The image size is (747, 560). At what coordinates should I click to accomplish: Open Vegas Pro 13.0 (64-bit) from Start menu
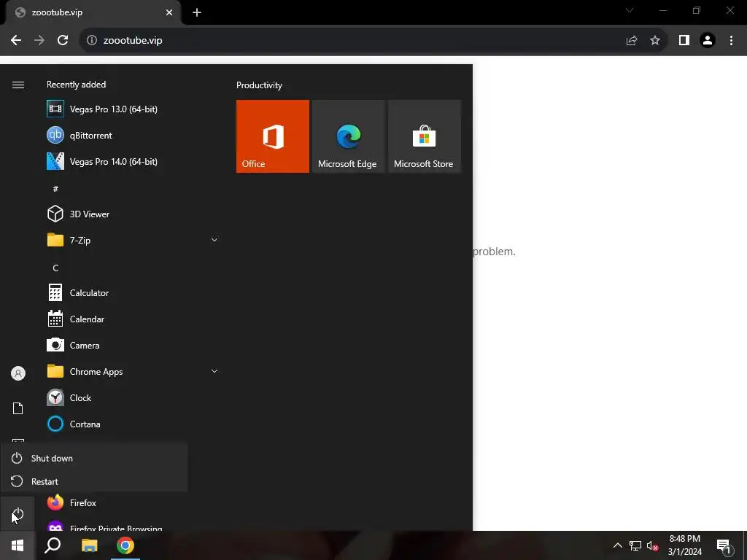[x=133, y=109]
